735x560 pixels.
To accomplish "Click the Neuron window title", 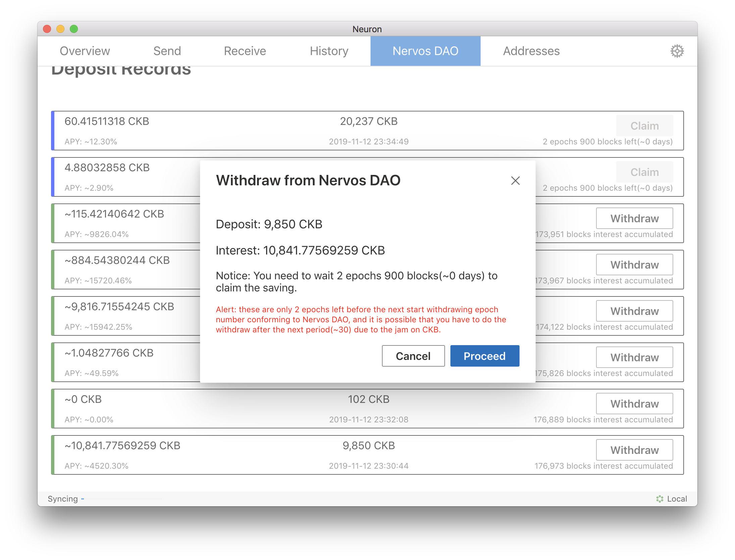I will [x=367, y=29].
